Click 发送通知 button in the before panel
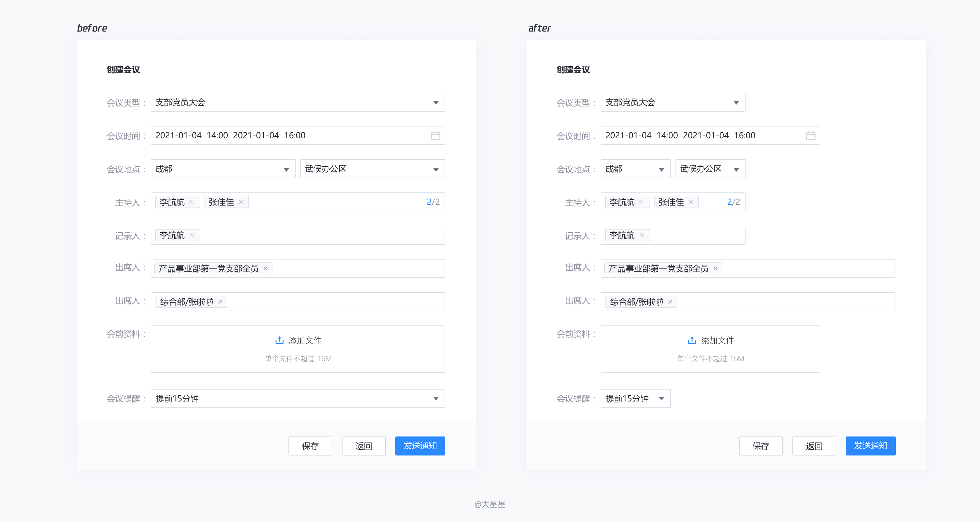 420,446
